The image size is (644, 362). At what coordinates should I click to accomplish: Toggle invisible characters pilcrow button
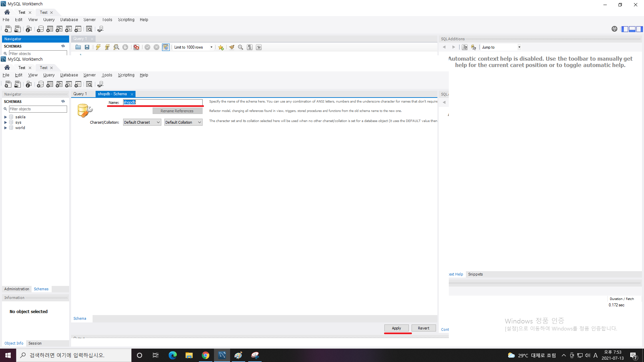(x=250, y=47)
